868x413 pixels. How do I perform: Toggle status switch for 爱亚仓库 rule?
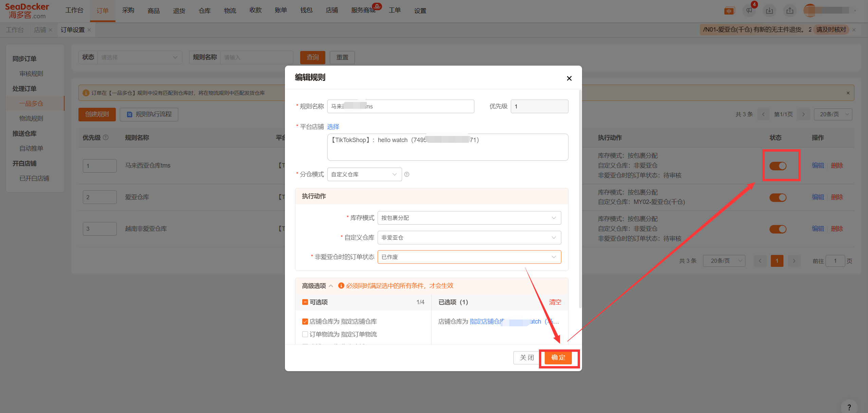pyautogui.click(x=778, y=197)
